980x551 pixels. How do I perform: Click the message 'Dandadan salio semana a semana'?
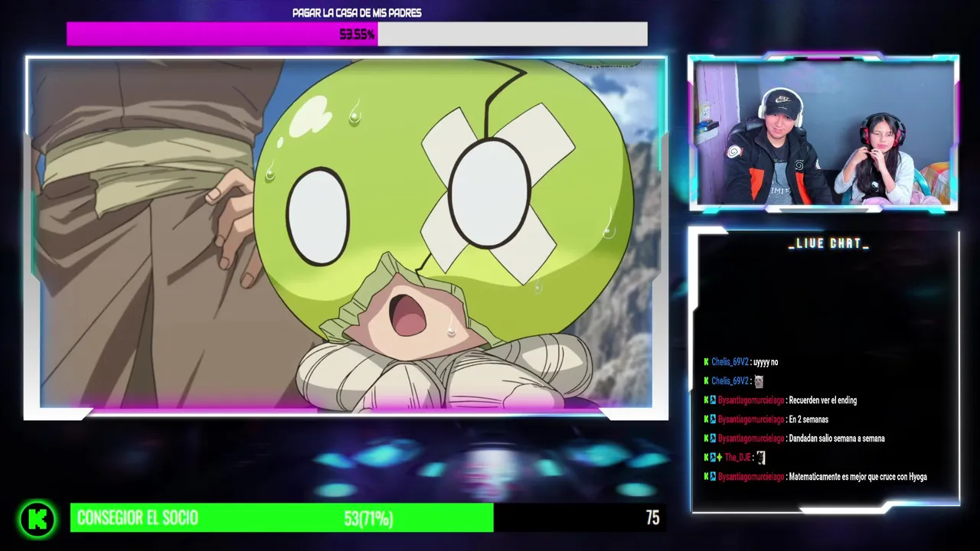pyautogui.click(x=837, y=439)
